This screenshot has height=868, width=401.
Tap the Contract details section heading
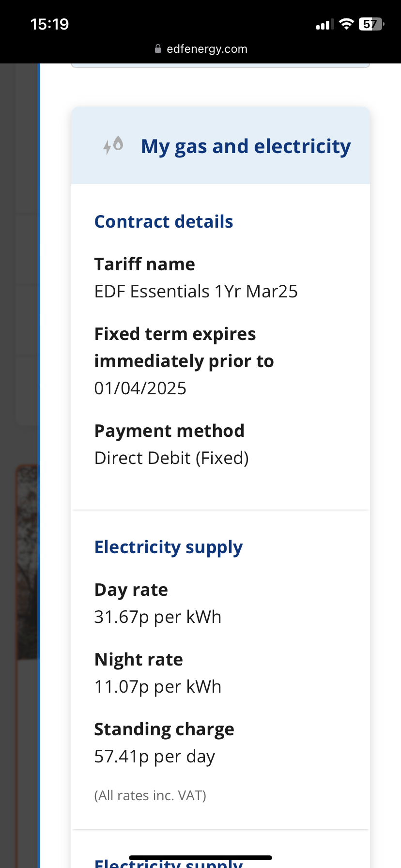pos(164,221)
